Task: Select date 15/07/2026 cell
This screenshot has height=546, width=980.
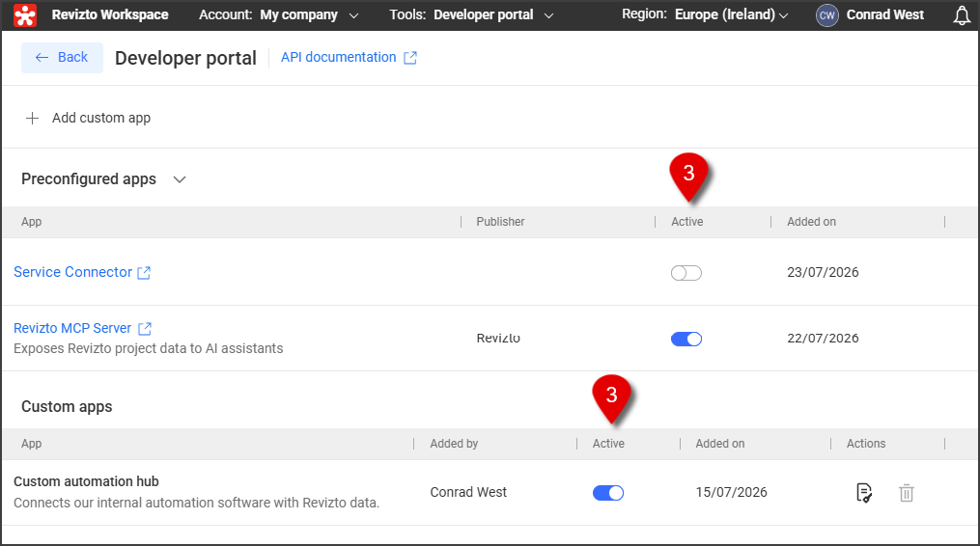Action: 731,492
